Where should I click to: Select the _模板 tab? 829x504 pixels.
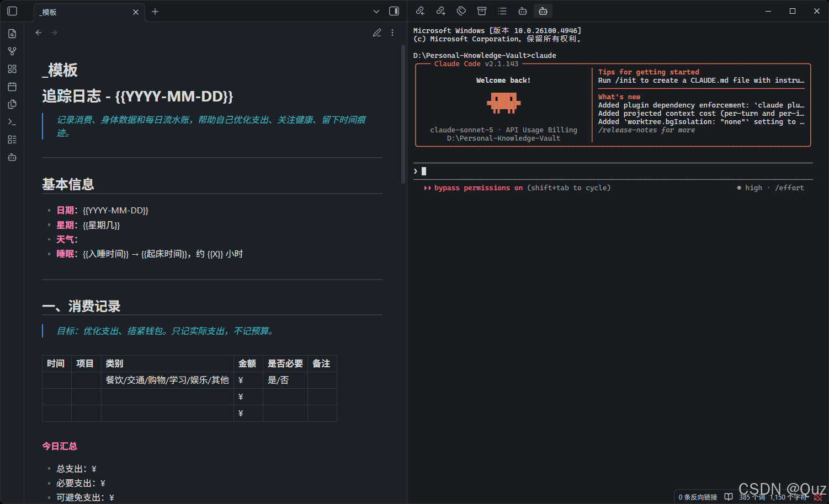click(89, 12)
